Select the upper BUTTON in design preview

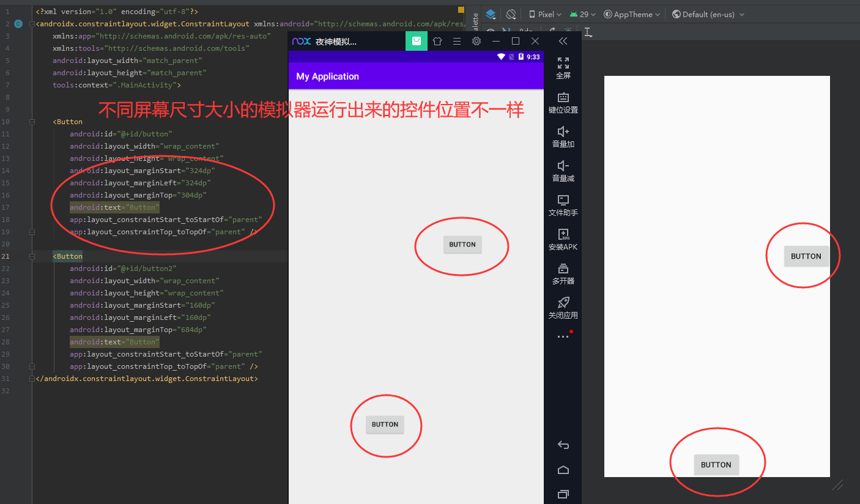point(806,256)
